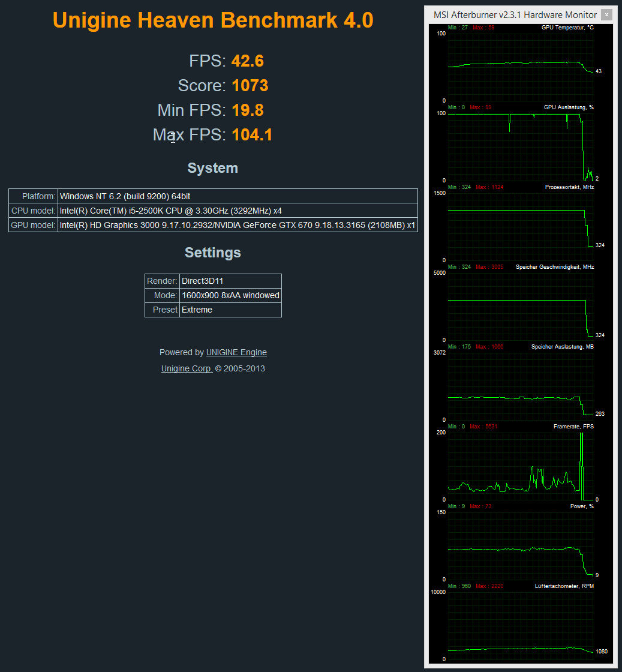
Task: Click the System heading
Action: [x=212, y=167]
